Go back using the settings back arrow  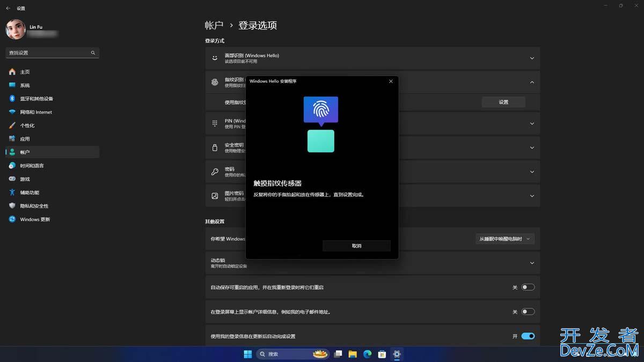click(x=8, y=8)
